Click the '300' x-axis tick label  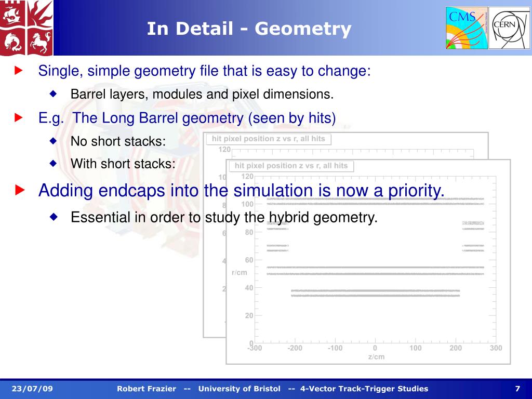496,348
